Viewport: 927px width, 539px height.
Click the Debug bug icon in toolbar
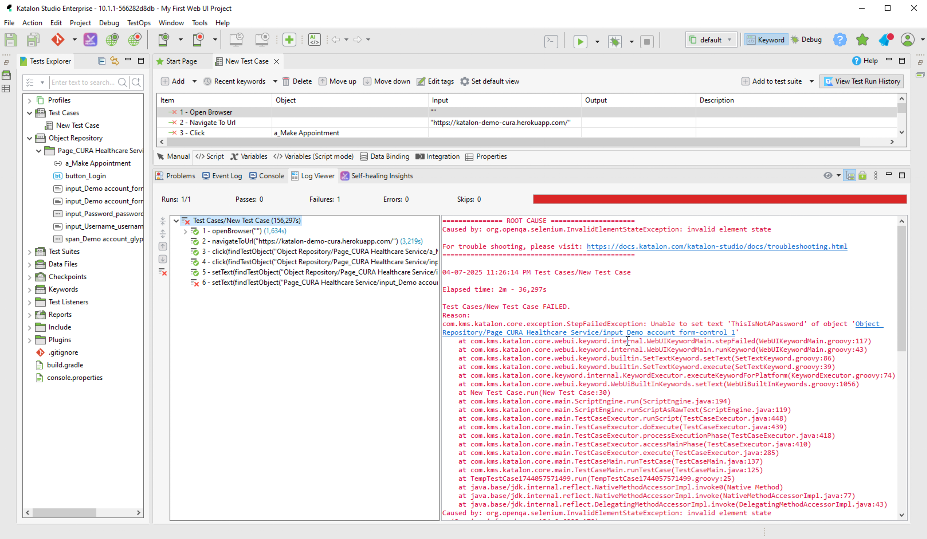click(615, 41)
